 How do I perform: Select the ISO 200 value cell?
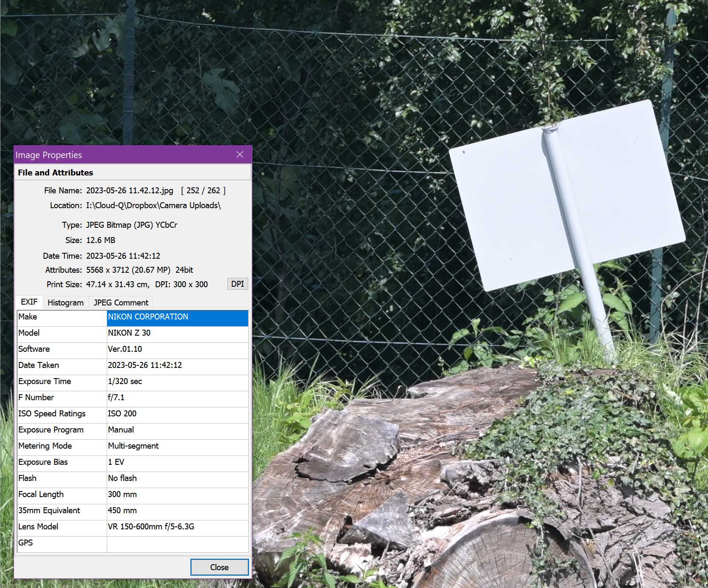coord(177,414)
